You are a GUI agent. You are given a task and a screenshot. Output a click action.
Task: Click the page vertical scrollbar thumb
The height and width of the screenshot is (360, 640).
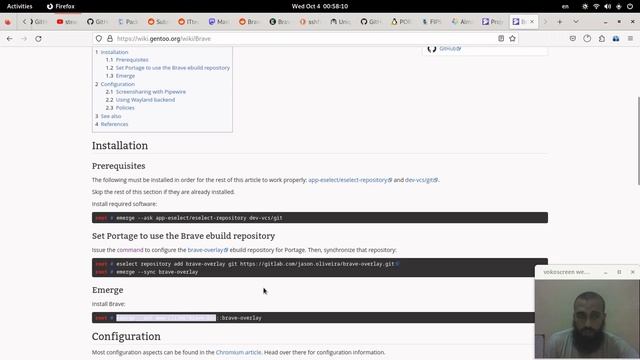[638, 141]
